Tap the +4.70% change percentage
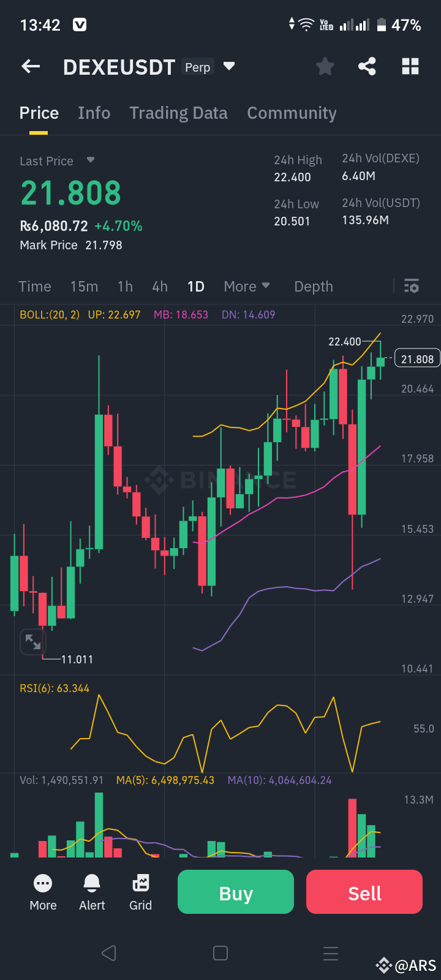 [118, 226]
